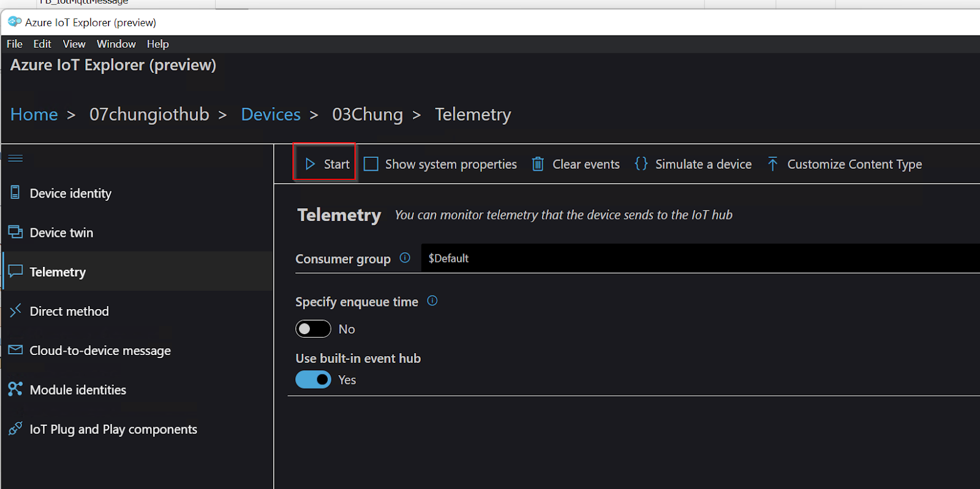Toggle the Specify enqueue time switch

[x=313, y=329]
